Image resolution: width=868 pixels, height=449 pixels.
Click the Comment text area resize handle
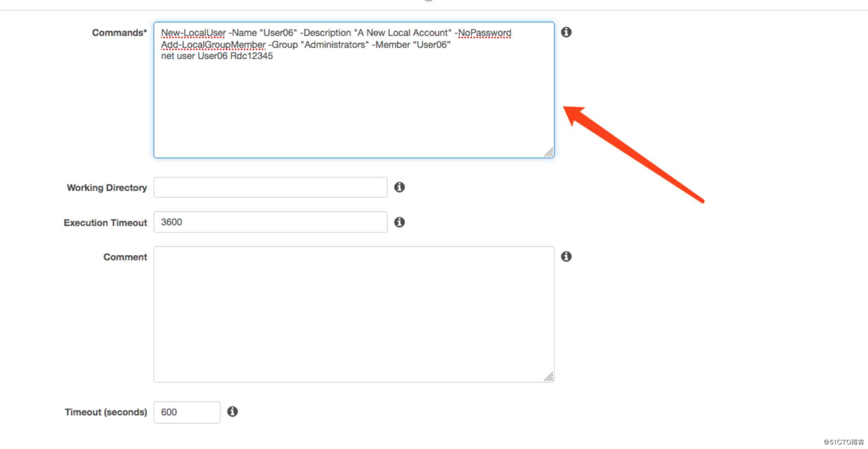coord(548,377)
